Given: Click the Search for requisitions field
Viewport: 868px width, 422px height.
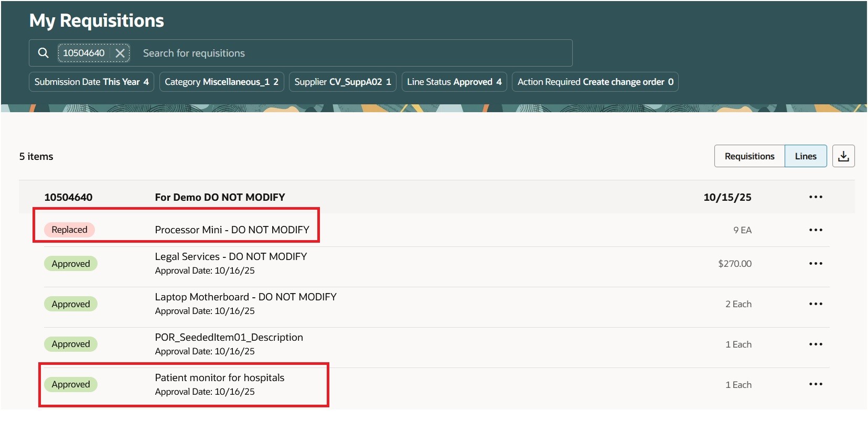Looking at the screenshot, I should point(346,53).
